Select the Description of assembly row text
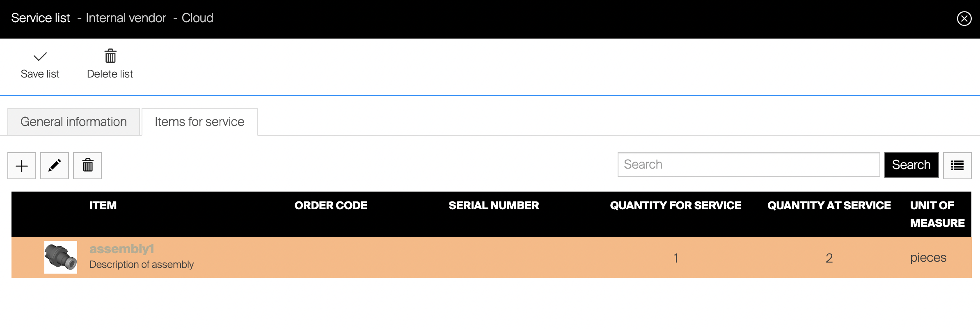Screen dimensions: 980x329 [x=142, y=265]
